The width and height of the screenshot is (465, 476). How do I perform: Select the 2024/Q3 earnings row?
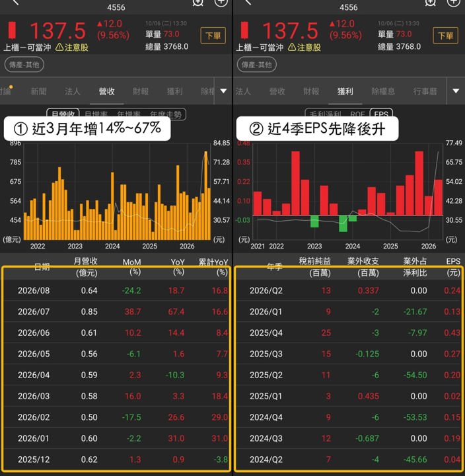click(349, 438)
